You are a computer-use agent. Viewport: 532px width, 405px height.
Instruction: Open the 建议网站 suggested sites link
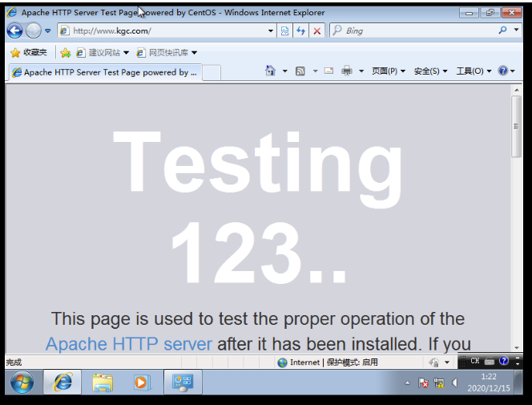click(103, 53)
